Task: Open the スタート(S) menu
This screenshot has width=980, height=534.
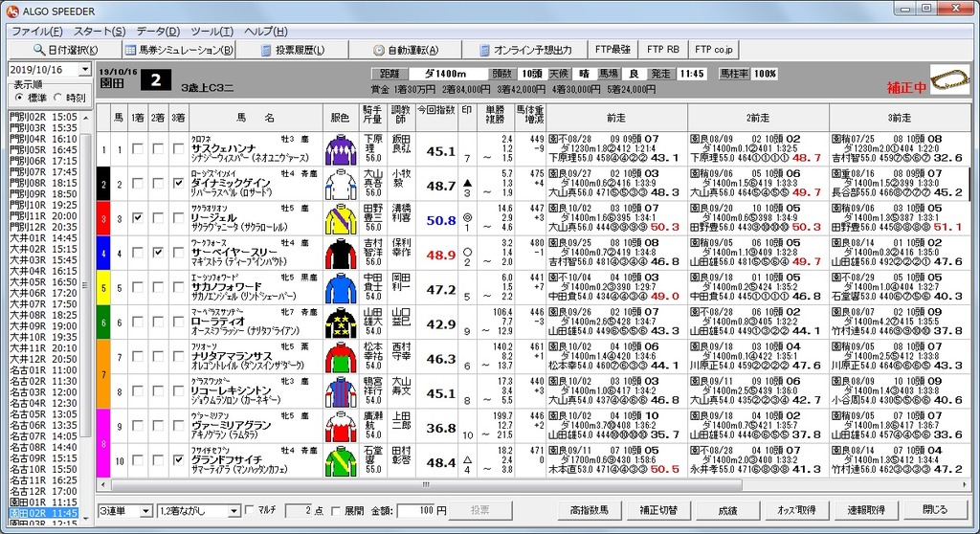Action: coord(100,31)
